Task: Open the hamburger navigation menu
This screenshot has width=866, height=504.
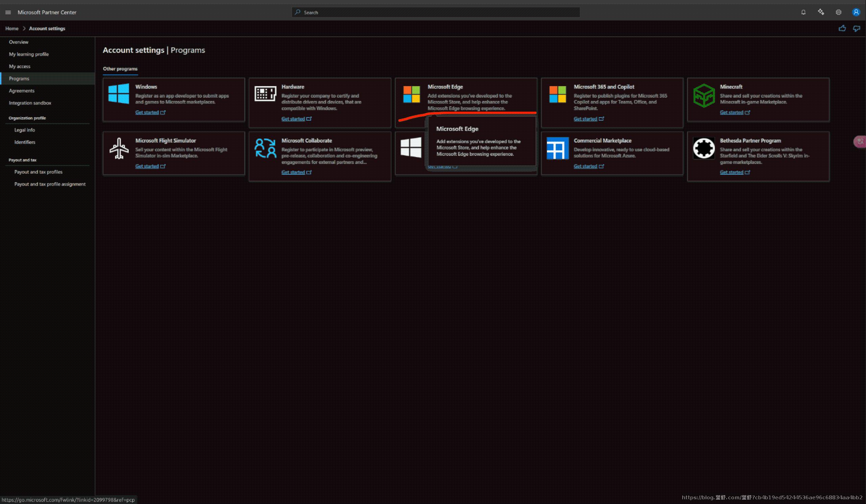Action: click(8, 13)
